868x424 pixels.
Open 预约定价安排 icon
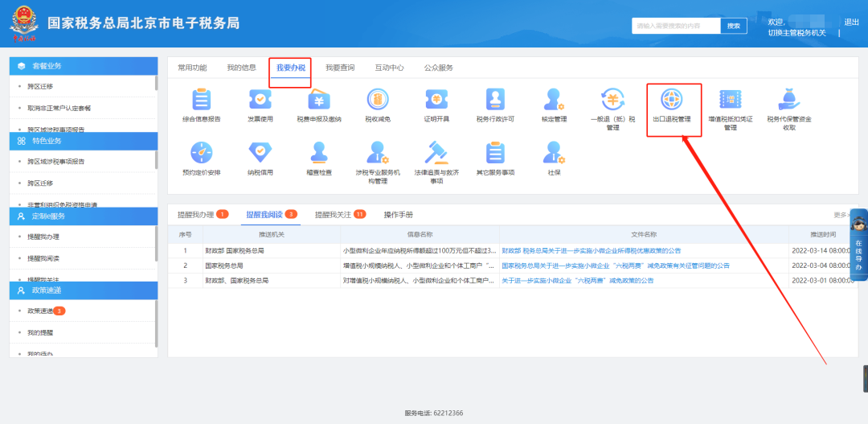coord(202,153)
